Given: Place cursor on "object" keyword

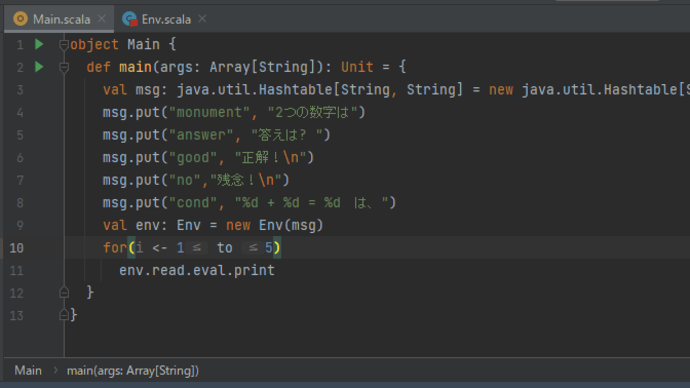Looking at the screenshot, I should 94,44.
